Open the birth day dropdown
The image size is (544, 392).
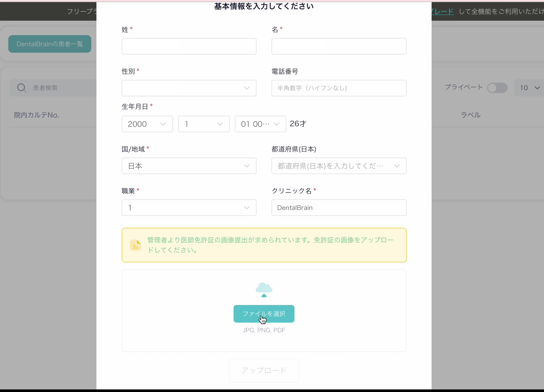coord(260,124)
